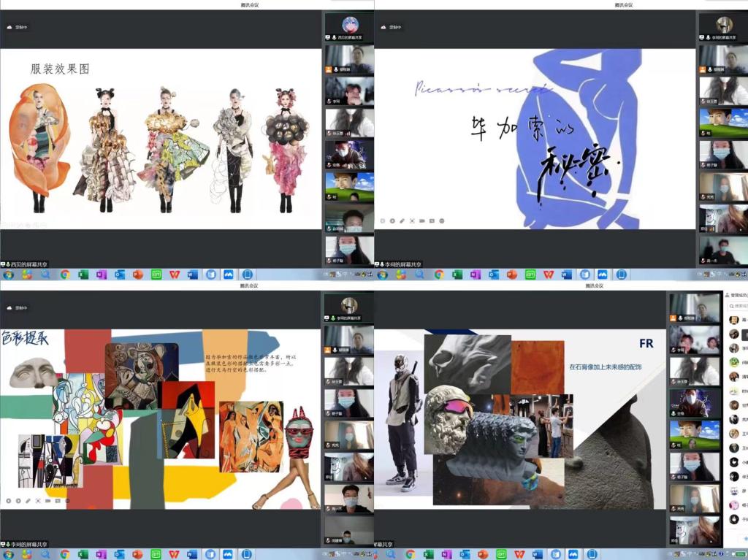The height and width of the screenshot is (560, 748).
Task: Select the green-hill wallpaper video tile beside 毕加索的秘密
Action: [724, 123]
